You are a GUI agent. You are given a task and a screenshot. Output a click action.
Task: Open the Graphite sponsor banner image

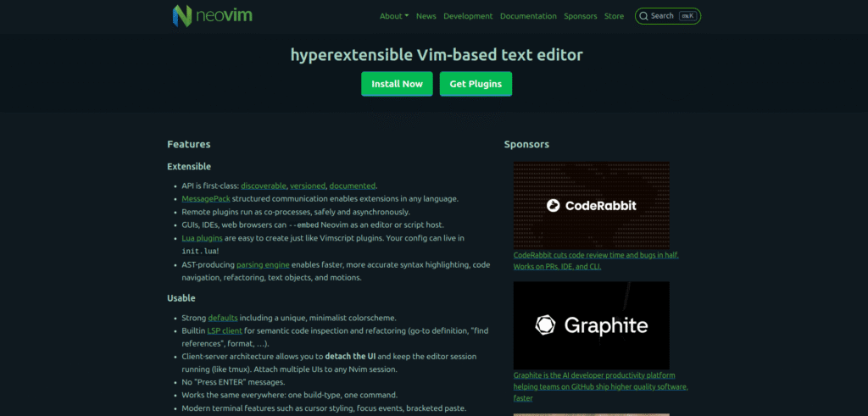pos(591,324)
